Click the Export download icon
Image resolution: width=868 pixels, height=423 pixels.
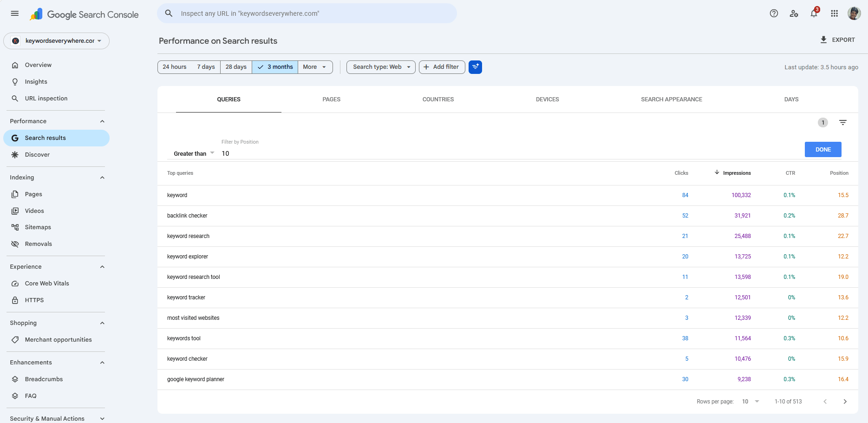pos(823,40)
